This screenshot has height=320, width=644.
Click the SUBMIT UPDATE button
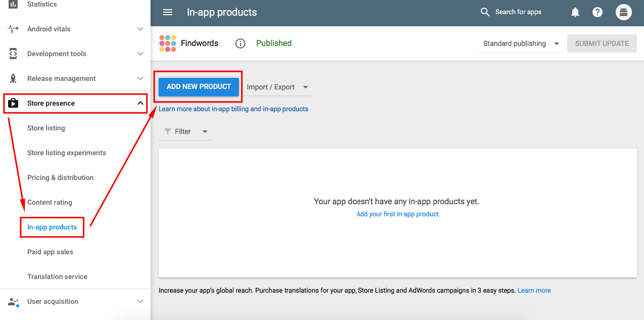(602, 43)
